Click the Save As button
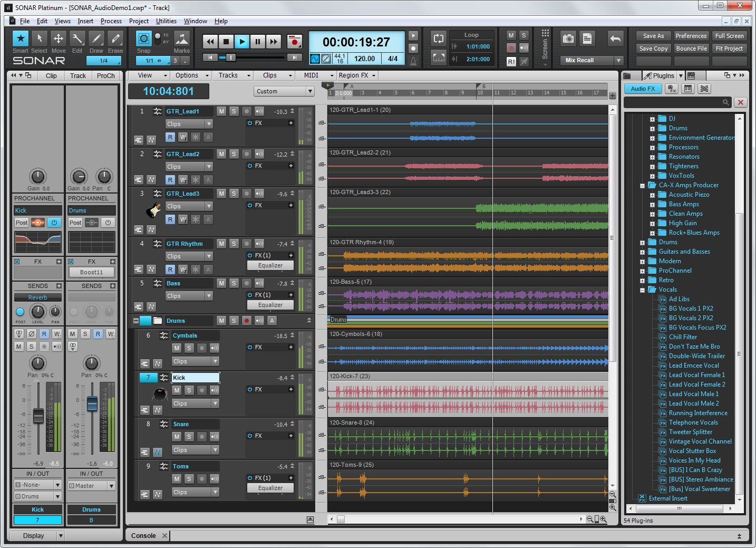 653,36
